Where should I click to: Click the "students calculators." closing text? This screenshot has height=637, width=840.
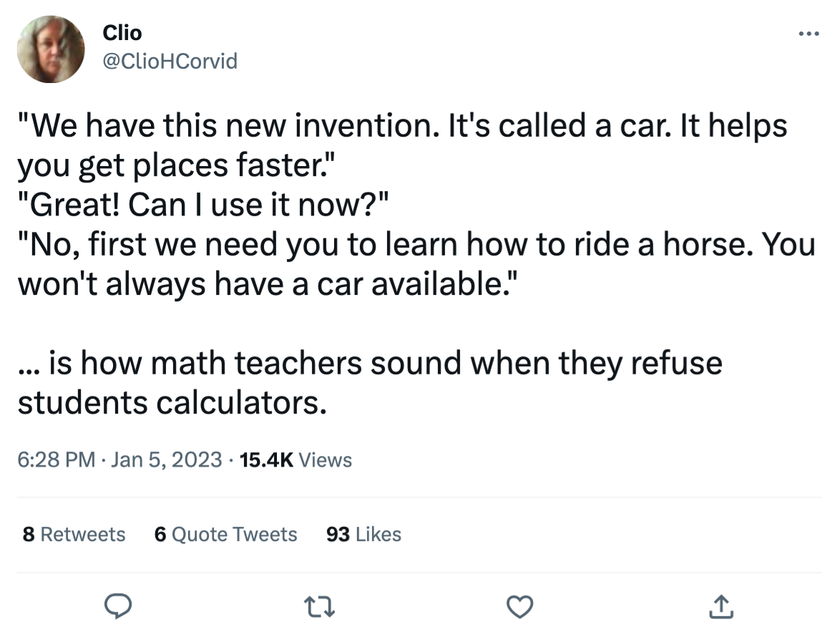point(172,403)
